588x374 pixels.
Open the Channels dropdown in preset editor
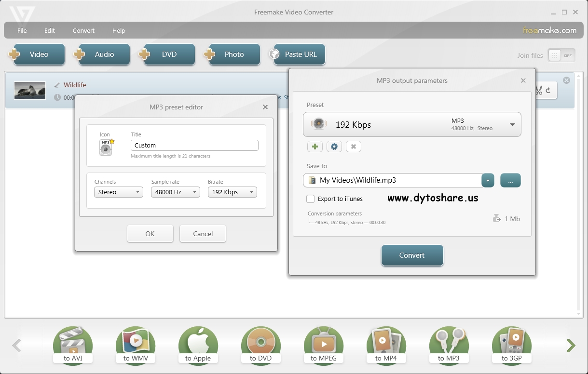coord(118,192)
